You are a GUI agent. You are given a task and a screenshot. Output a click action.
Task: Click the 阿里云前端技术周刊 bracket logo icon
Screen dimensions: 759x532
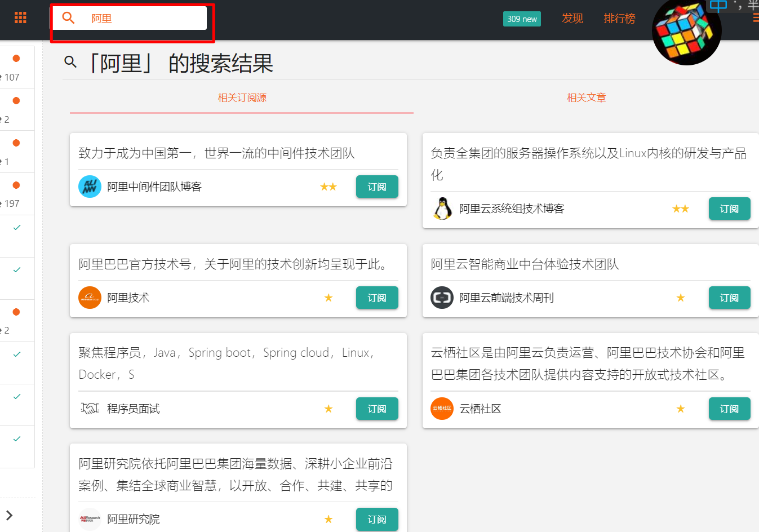442,298
